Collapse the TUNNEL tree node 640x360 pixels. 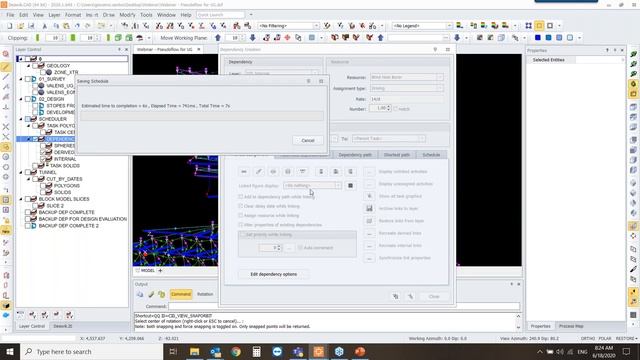click(x=21, y=172)
